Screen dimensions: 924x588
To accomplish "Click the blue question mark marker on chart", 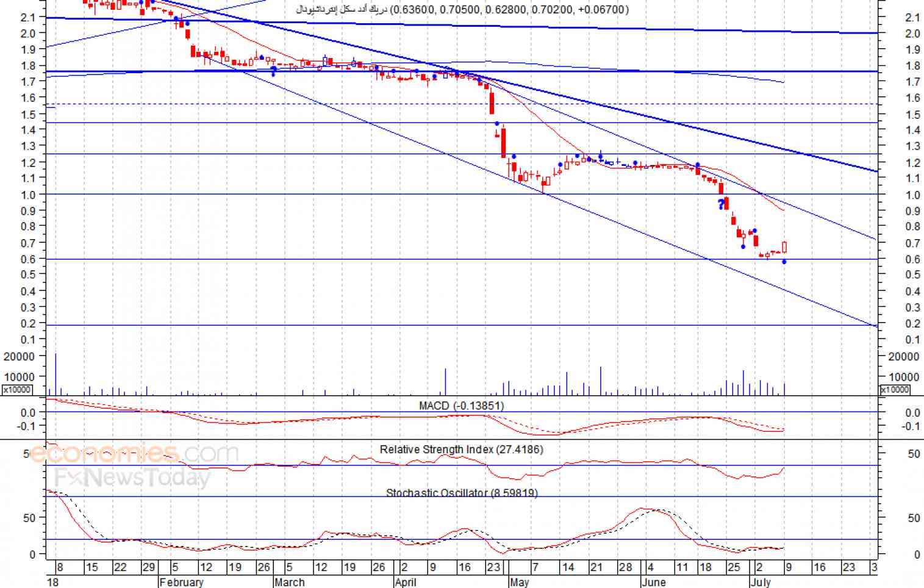I will (x=721, y=204).
